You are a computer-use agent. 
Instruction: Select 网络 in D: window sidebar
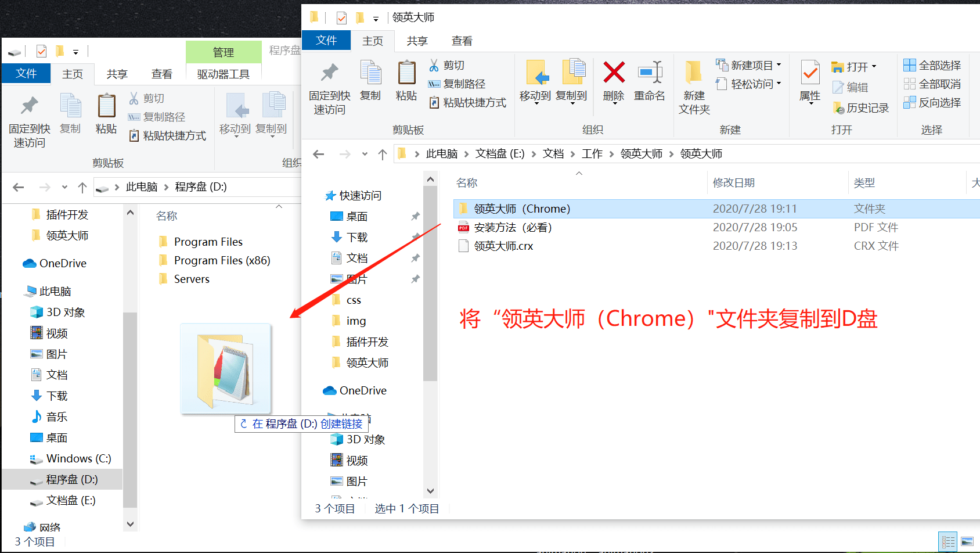point(42,527)
